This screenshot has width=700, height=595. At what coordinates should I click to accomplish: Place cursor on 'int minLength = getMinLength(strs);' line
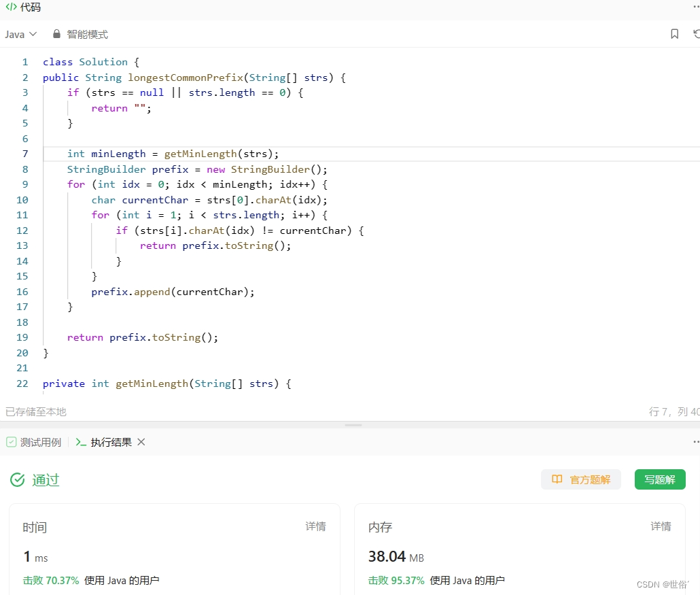pyautogui.click(x=173, y=154)
